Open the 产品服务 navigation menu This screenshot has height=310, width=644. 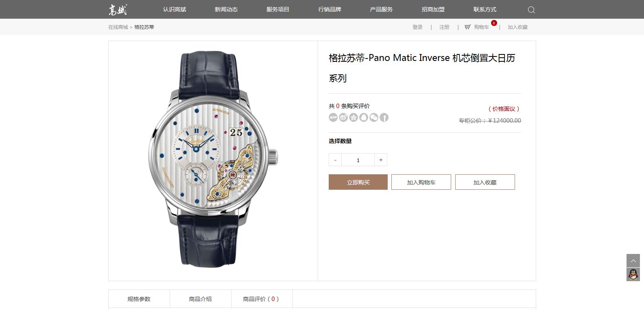[x=381, y=9]
